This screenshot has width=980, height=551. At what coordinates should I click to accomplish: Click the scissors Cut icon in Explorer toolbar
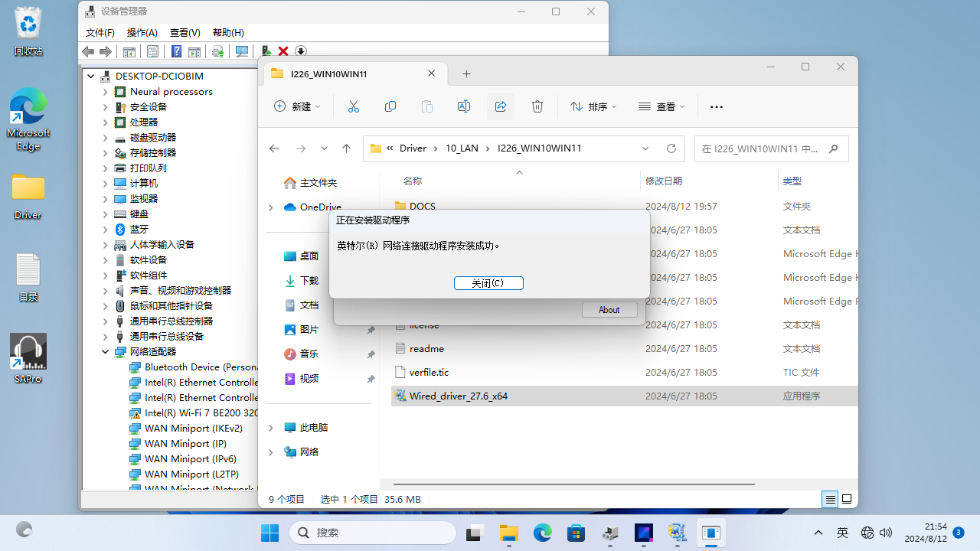click(x=353, y=107)
